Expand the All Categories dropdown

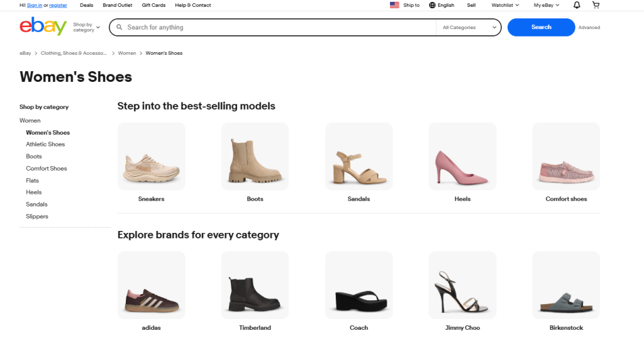pyautogui.click(x=469, y=28)
